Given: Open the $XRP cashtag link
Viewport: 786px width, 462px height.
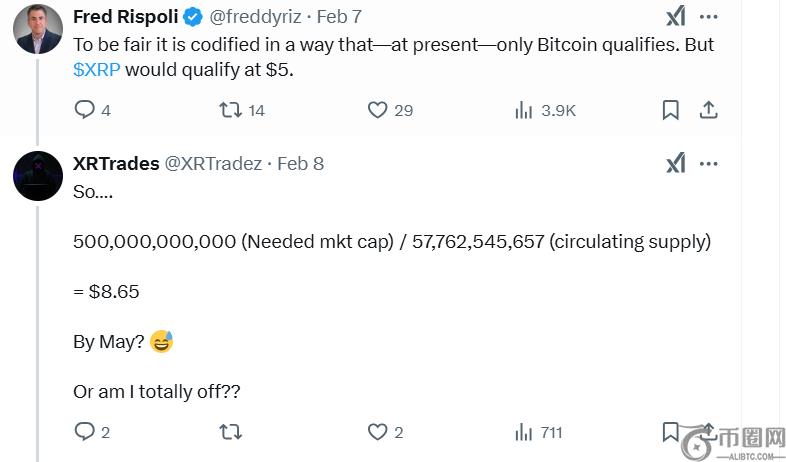Looking at the screenshot, I should coord(97,70).
